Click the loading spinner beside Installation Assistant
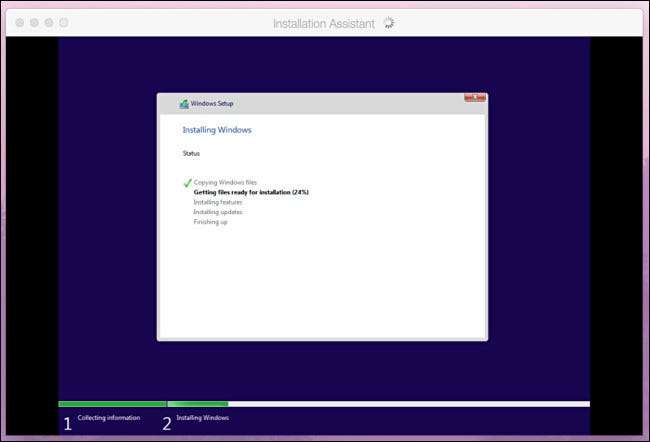 (x=388, y=23)
